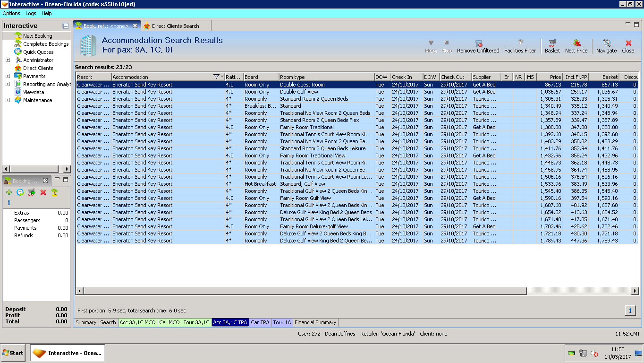Click the Windows Start button
644x363 pixels.
point(13,353)
